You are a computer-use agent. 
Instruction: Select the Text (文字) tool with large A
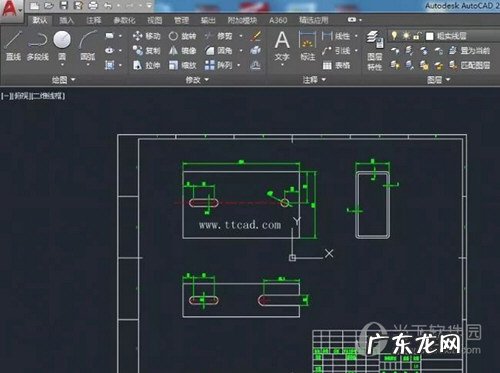(x=282, y=46)
